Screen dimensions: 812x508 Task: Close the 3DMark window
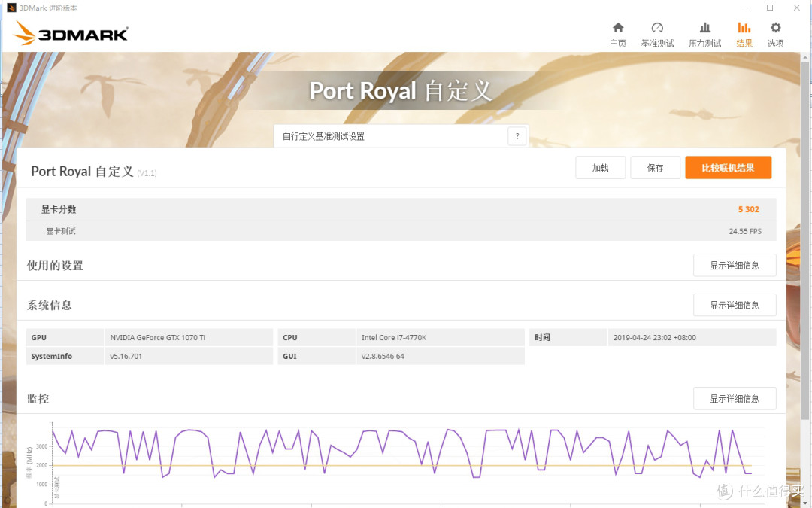(x=796, y=8)
